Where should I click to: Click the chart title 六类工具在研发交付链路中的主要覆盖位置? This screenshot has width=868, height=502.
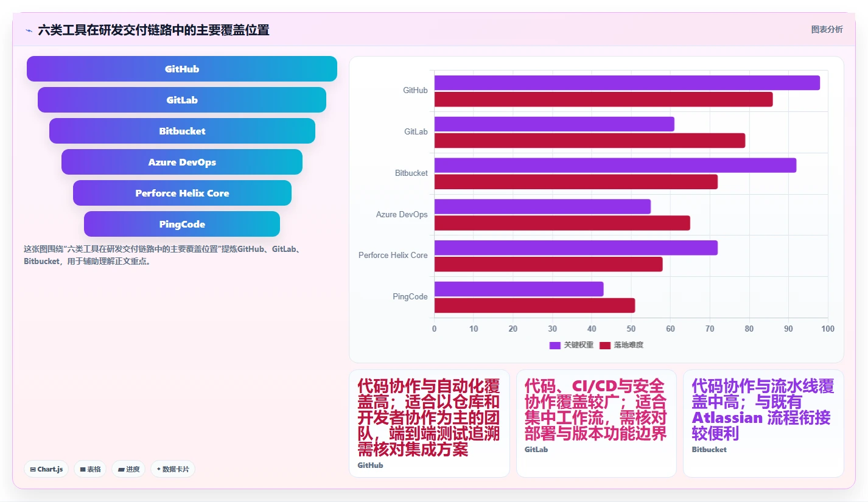153,30
